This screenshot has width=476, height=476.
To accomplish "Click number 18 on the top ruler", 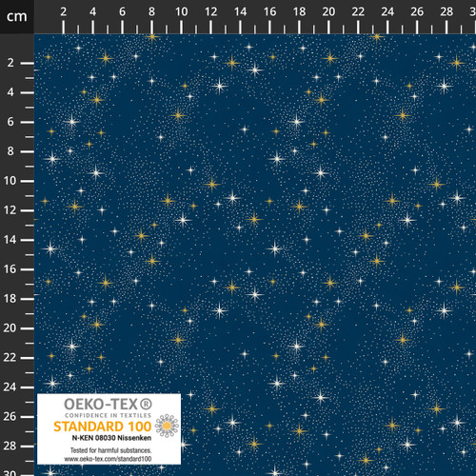I will 299,11.
